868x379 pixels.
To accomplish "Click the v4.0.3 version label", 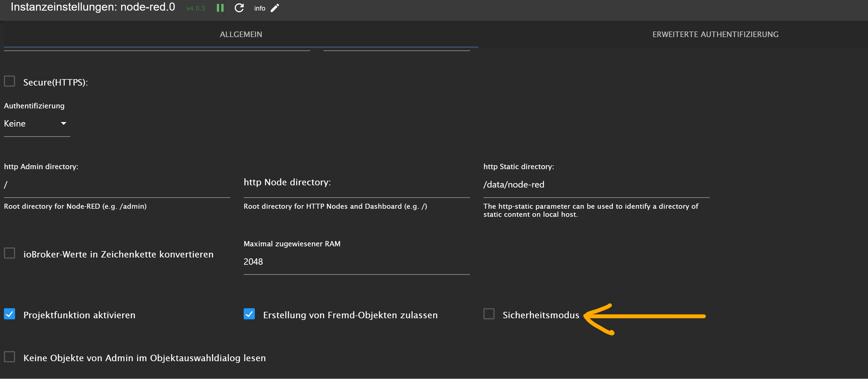I will click(x=195, y=8).
